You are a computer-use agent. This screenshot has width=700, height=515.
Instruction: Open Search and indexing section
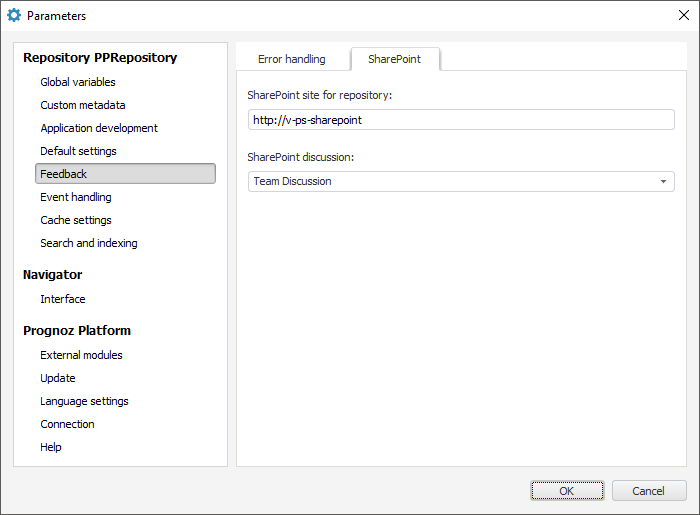[89, 243]
